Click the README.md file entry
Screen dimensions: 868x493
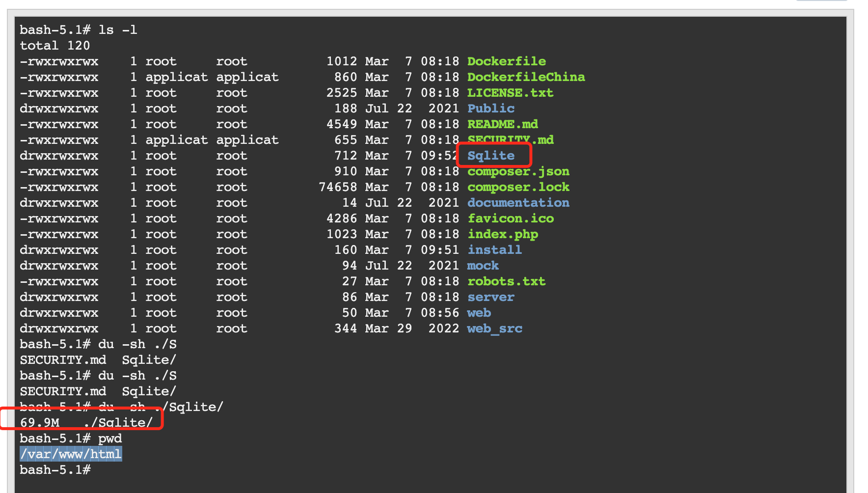(502, 124)
